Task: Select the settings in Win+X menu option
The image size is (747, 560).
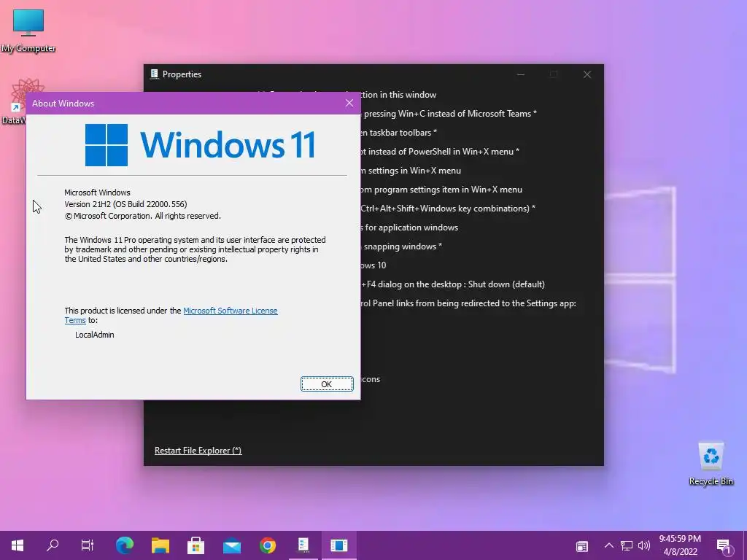Action: point(411,171)
